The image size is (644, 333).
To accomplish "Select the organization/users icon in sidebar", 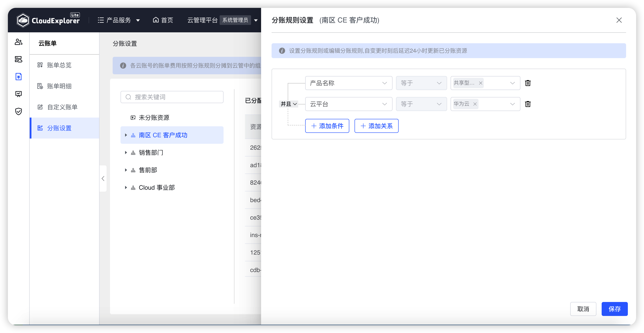I will (18, 42).
